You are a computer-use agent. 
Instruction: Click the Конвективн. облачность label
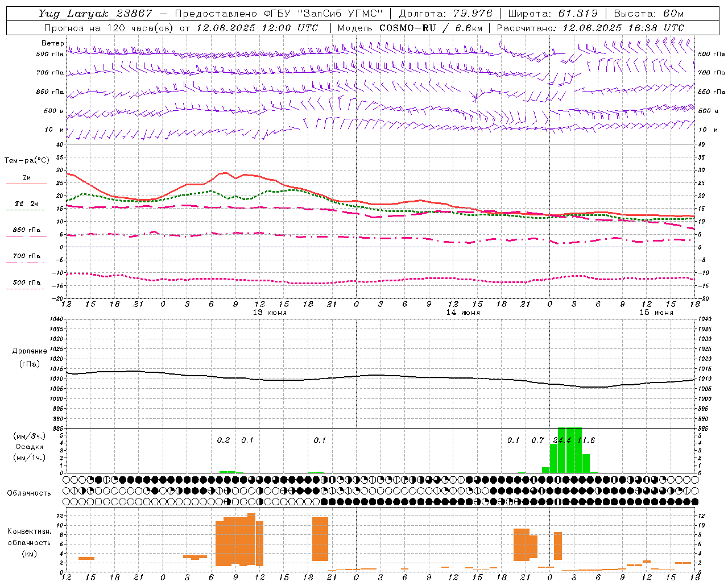(29, 537)
